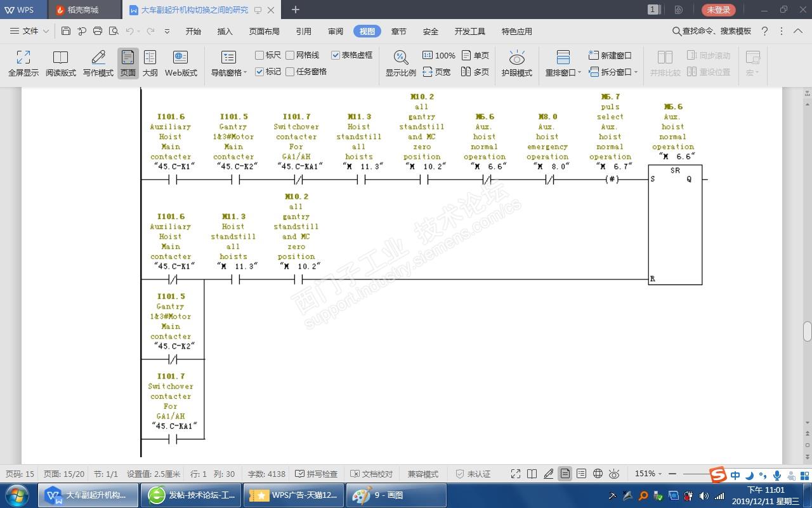
Task: Click the zoom out minus button
Action: (x=672, y=474)
